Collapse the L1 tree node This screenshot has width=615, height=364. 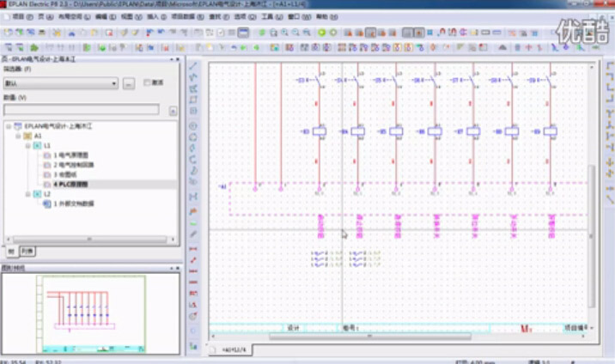coord(27,146)
